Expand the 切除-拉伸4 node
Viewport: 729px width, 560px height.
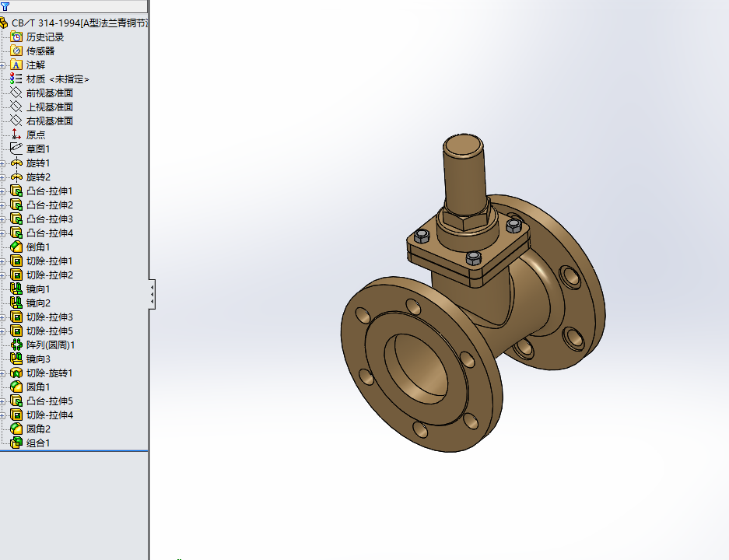[2, 415]
